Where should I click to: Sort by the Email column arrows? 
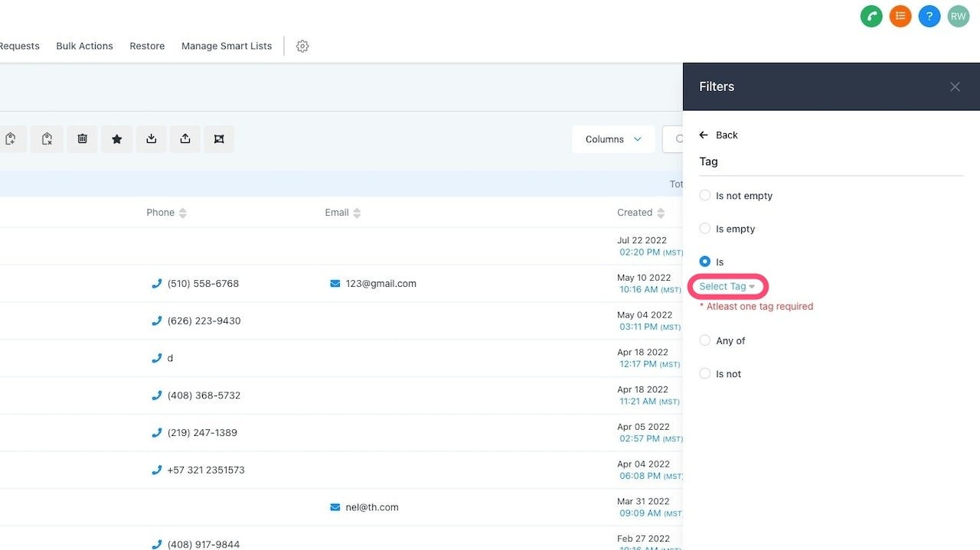[x=357, y=213]
